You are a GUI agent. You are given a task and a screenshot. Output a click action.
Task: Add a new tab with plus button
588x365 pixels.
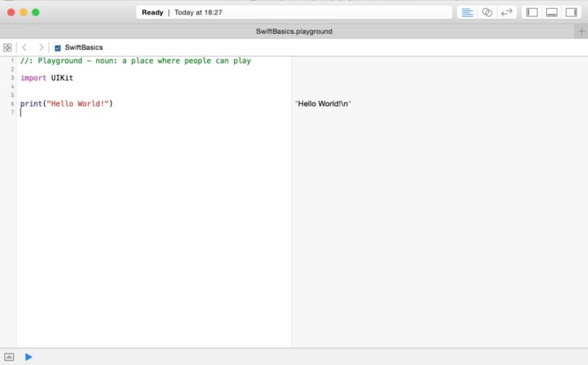581,32
